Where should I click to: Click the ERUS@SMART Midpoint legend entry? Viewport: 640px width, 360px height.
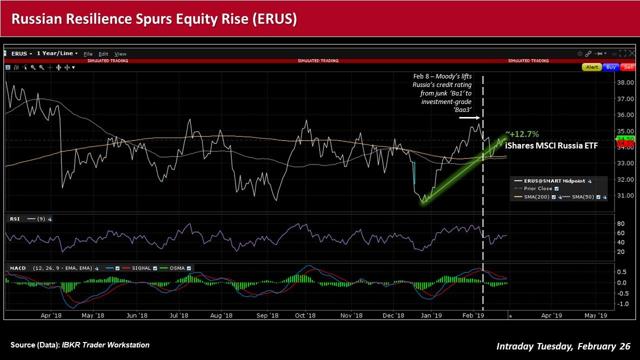[555, 181]
